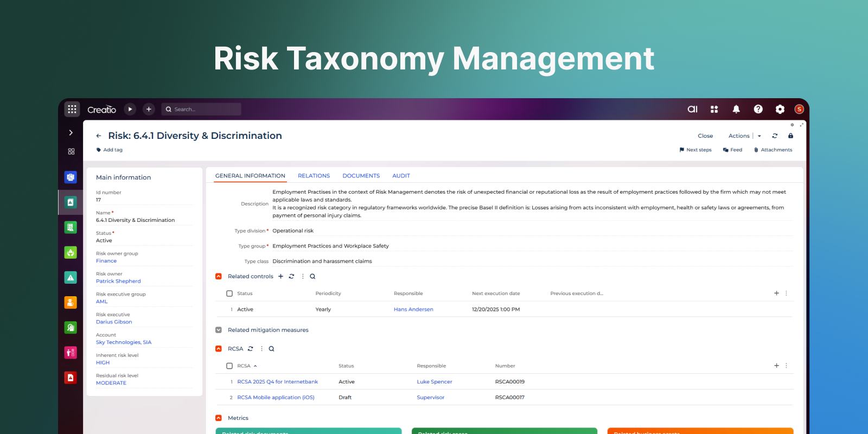
Task: Open the Finance risk owner group link
Action: pos(106,261)
